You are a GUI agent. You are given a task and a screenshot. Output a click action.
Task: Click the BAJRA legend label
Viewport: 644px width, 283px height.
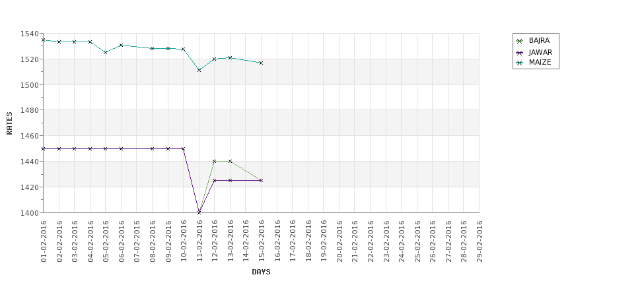click(539, 41)
